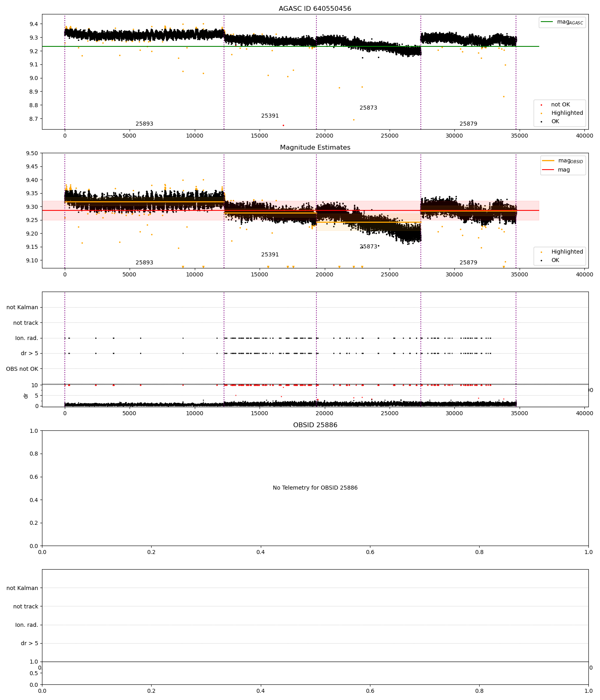Screen dimensions: 600x700
Task: Click 25879 label in Magnitude Estimates plot
Action: point(468,263)
